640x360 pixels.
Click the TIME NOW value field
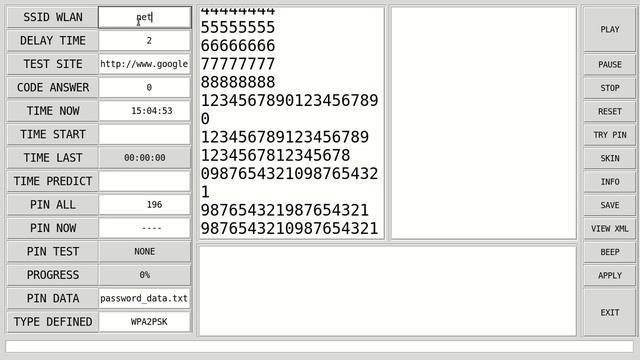[x=144, y=111]
